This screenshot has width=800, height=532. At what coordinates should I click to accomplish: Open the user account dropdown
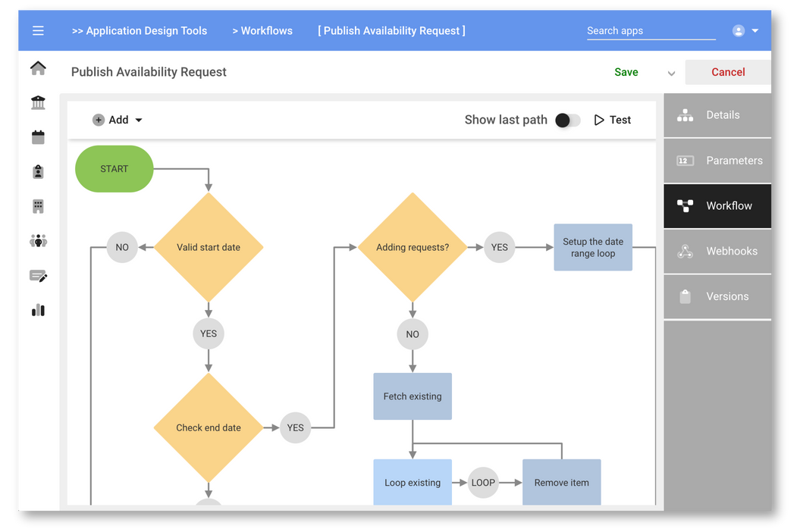[745, 31]
